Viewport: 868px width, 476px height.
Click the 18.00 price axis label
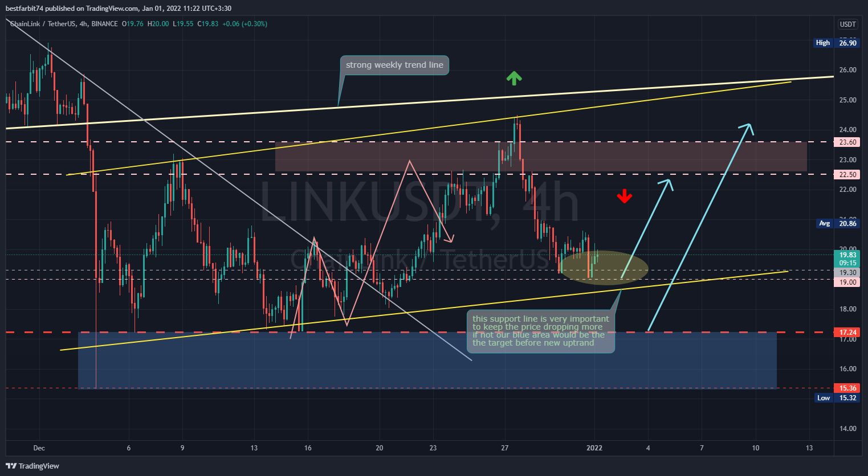click(x=847, y=309)
